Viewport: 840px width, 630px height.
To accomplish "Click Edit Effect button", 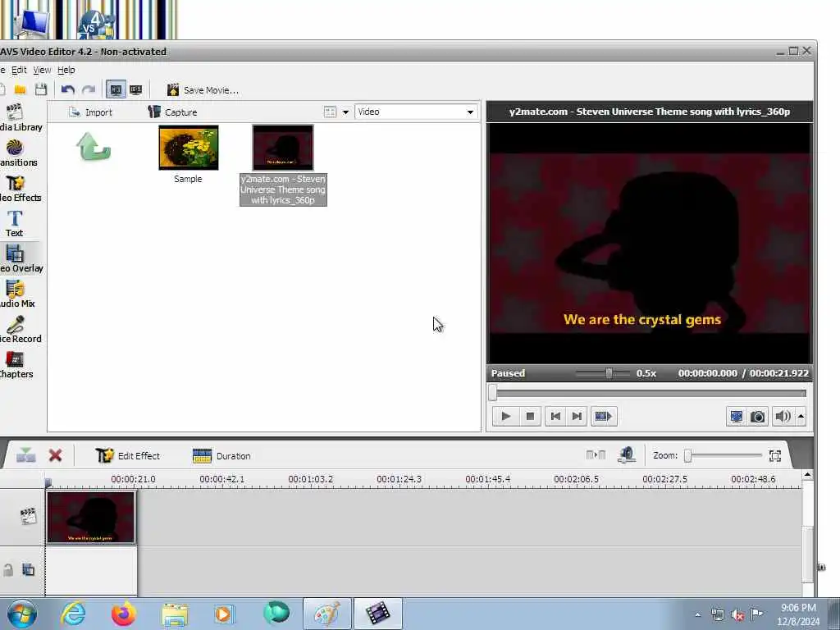I will click(x=127, y=455).
